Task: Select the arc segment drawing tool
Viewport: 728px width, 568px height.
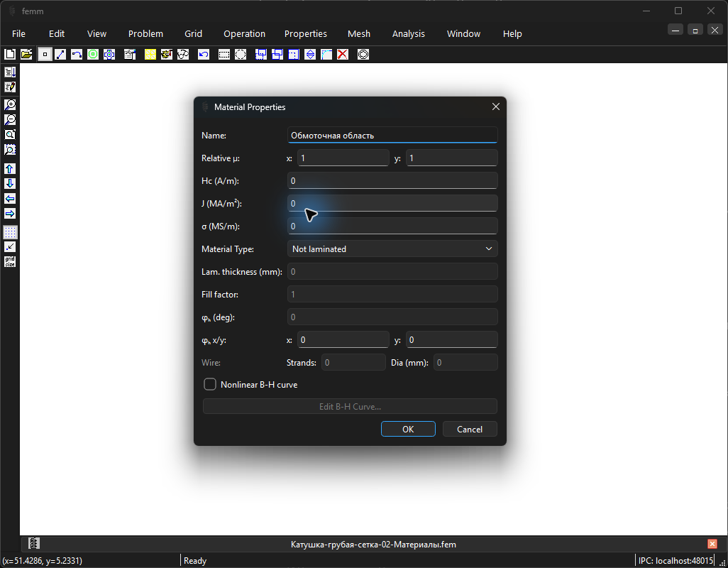Action: click(x=77, y=55)
